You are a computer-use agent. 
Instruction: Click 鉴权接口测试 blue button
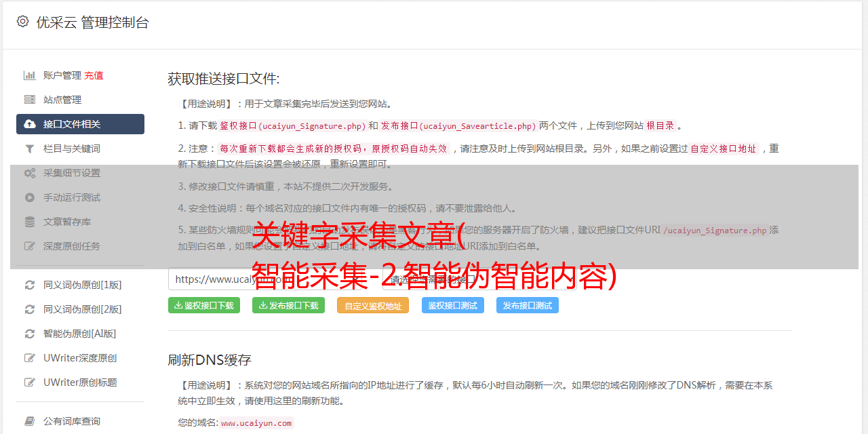coord(453,305)
